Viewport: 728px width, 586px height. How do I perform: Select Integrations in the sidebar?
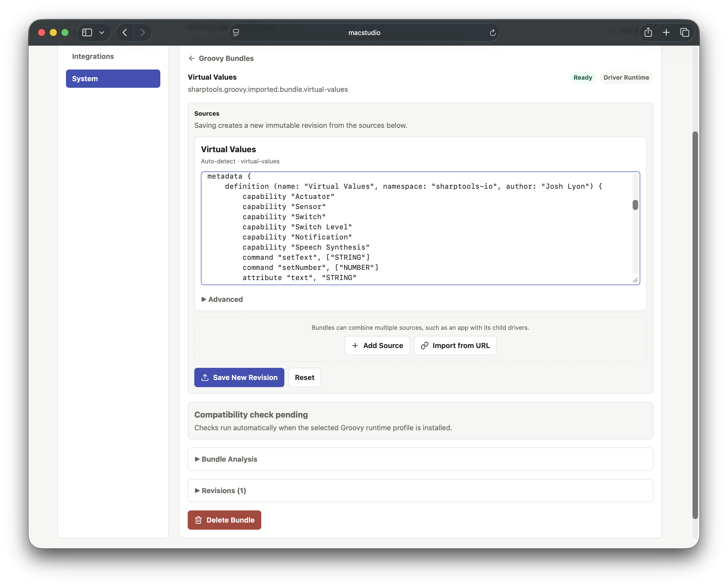coord(93,56)
